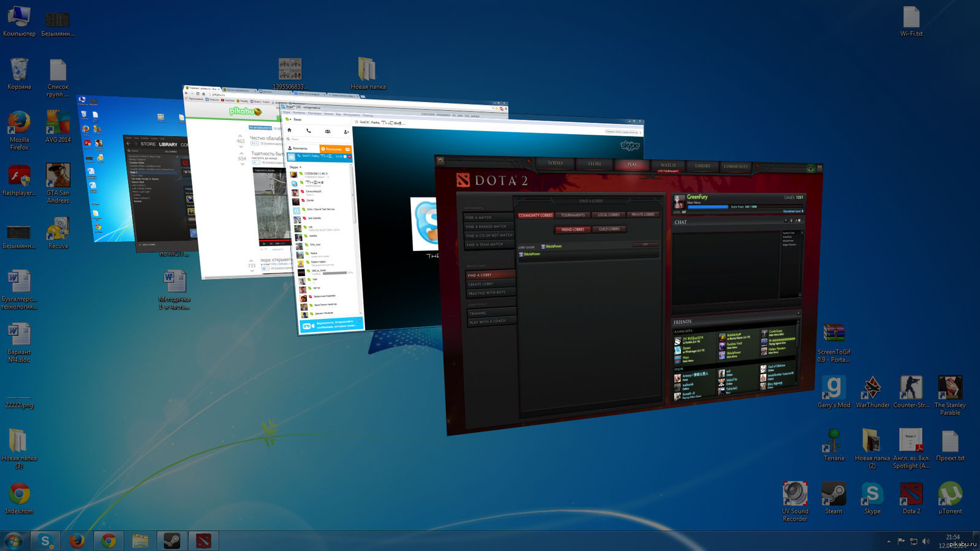
Task: Launch Mozilla Firefox from the desktop
Action: point(19,131)
